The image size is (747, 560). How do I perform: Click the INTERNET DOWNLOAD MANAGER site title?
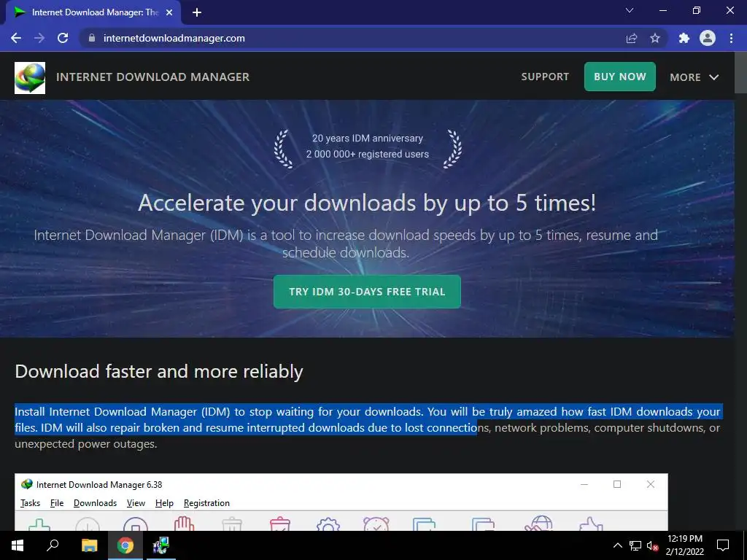pos(153,77)
